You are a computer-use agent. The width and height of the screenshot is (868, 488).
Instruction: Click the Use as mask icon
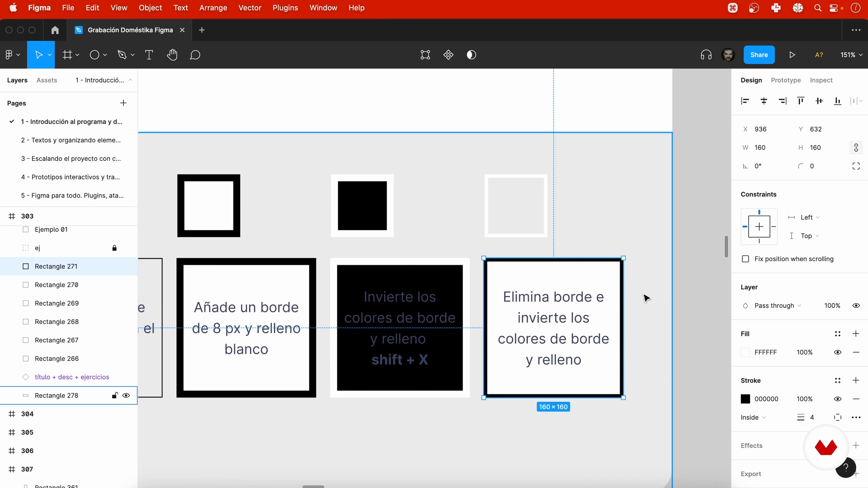[x=471, y=55]
